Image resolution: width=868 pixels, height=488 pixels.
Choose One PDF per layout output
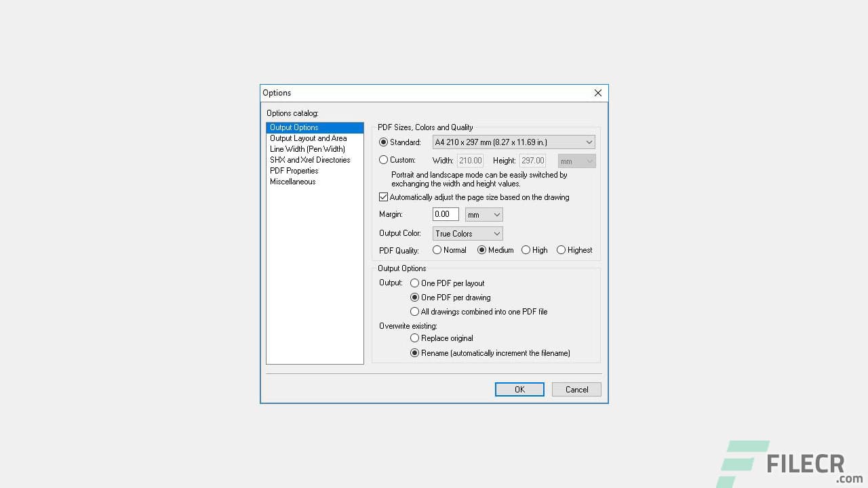pos(414,283)
